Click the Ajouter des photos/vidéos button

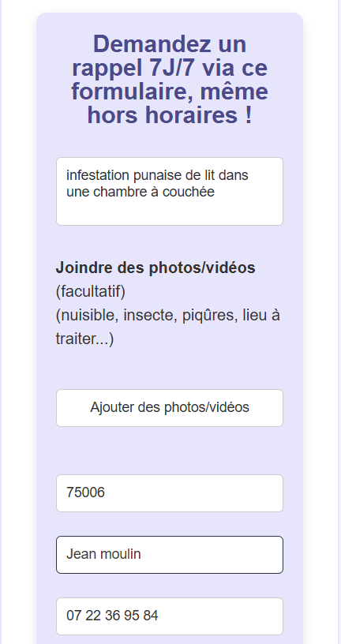click(x=169, y=408)
